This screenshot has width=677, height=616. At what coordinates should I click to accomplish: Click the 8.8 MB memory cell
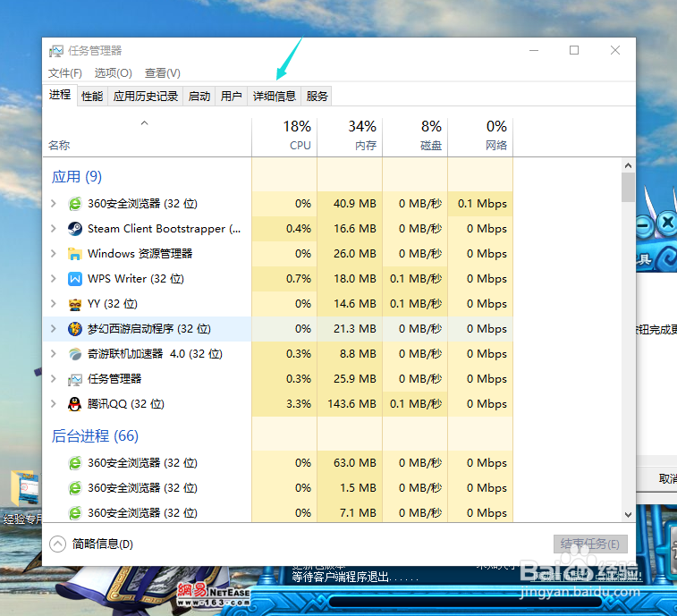(350, 353)
